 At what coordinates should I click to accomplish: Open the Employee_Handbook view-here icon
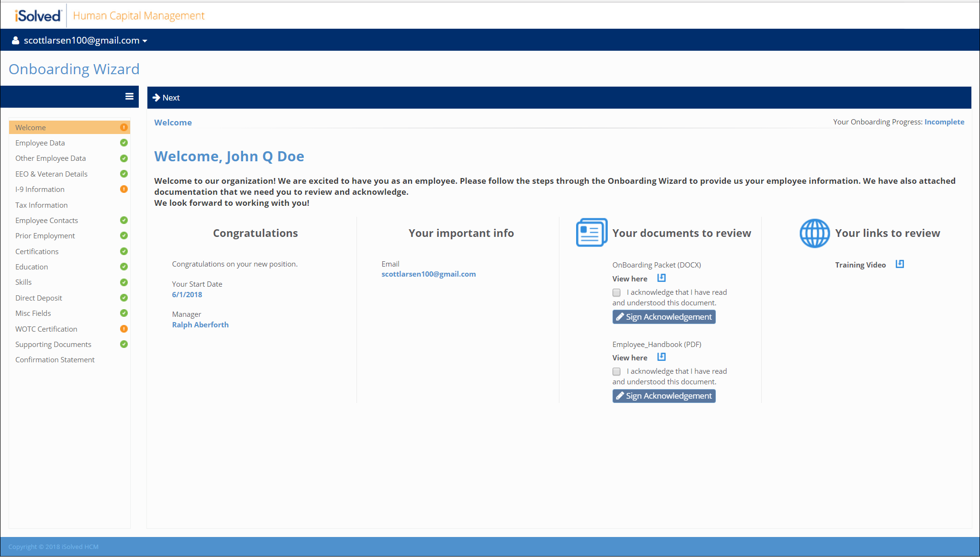point(661,357)
